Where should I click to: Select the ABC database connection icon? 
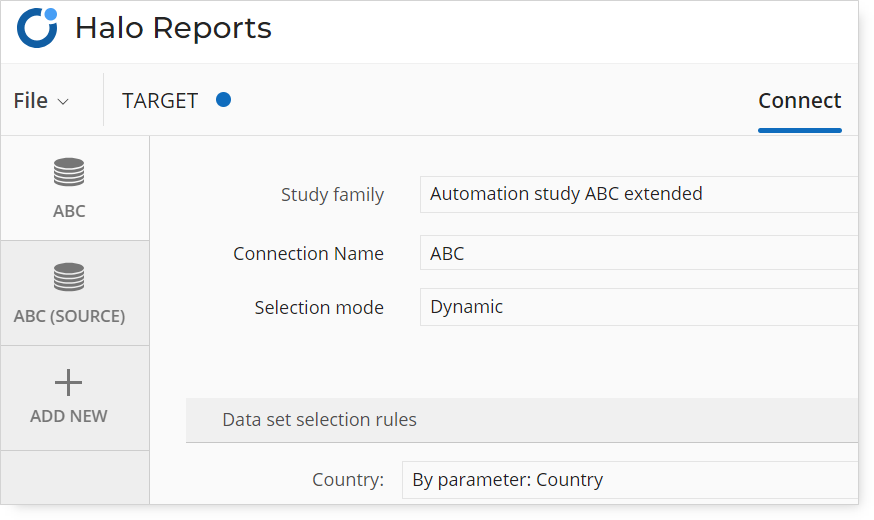point(69,172)
